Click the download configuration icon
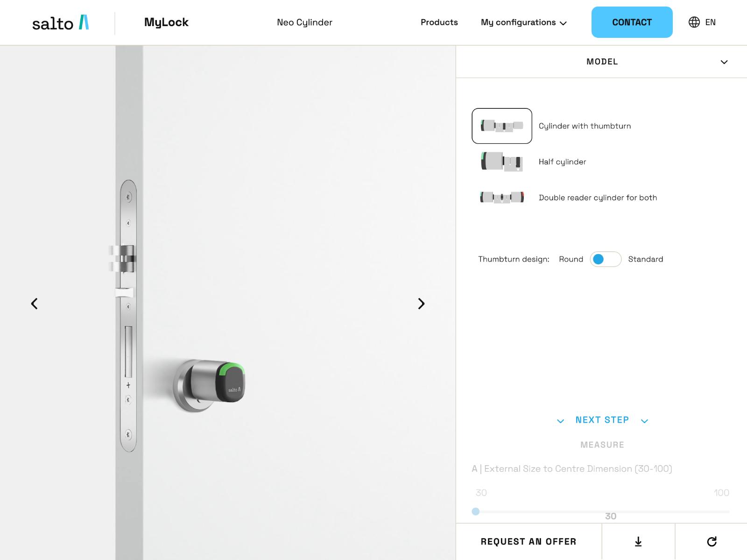Viewport: 747px width, 560px height. pos(638,541)
